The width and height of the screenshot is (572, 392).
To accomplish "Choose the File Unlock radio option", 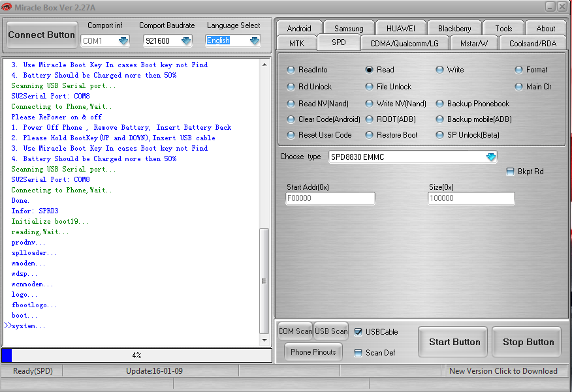I will [369, 87].
